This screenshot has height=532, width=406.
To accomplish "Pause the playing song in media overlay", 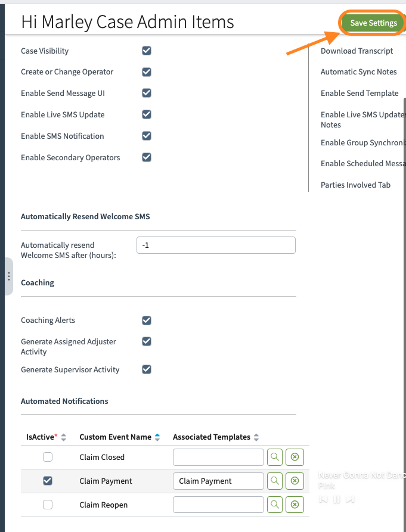I will click(x=337, y=499).
